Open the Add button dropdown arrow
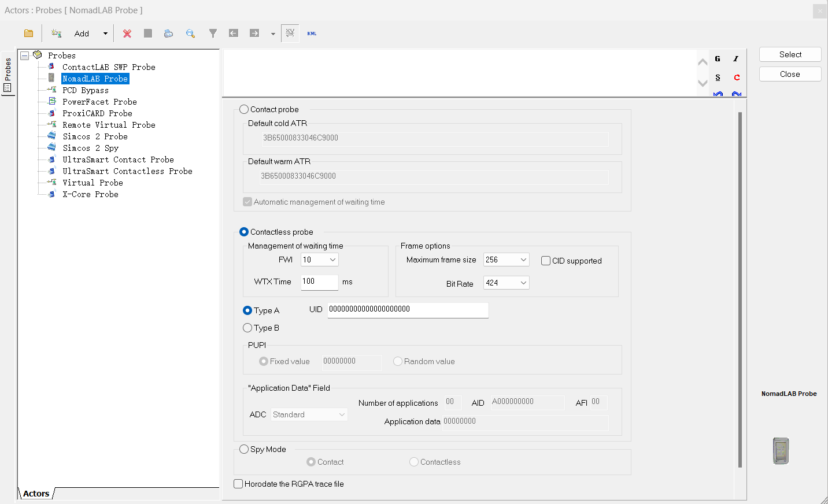The image size is (828, 504). pyautogui.click(x=105, y=34)
